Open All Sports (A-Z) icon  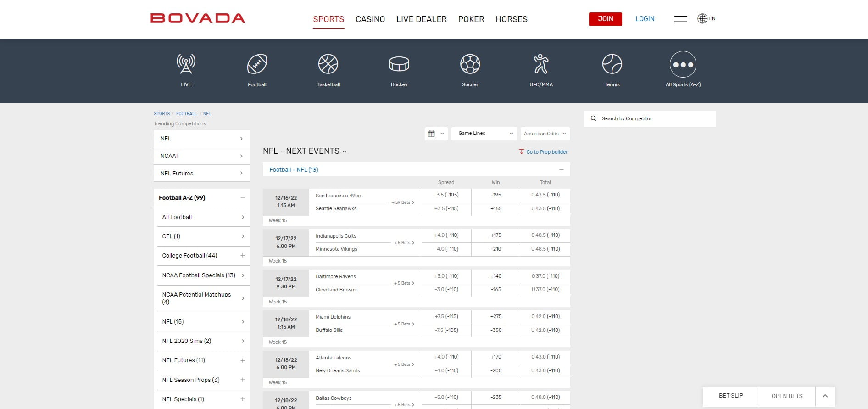tap(683, 64)
